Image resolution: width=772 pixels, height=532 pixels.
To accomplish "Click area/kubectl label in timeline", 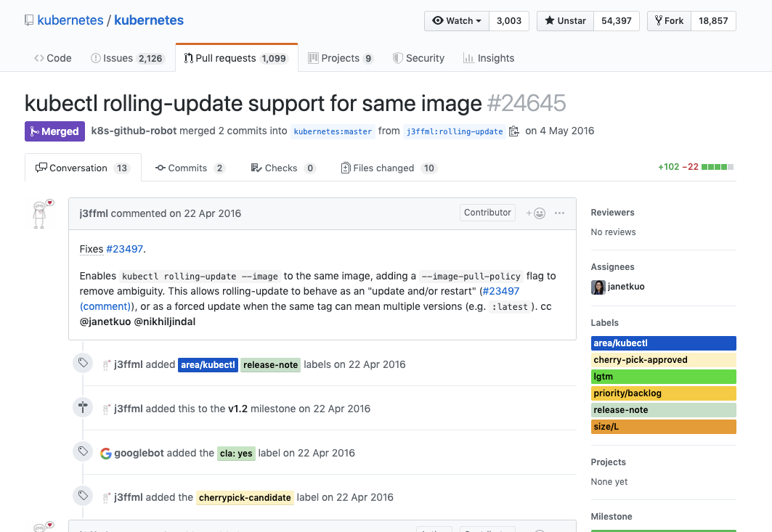I will click(208, 364).
